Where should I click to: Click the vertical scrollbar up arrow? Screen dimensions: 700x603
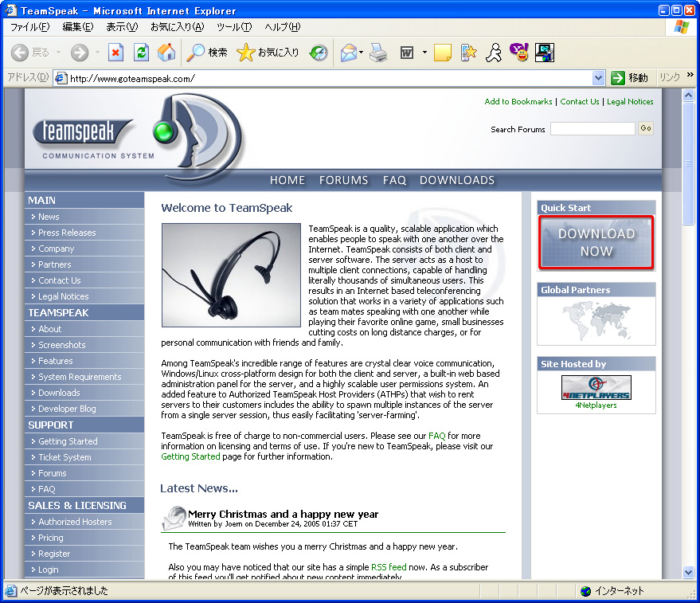click(x=688, y=95)
